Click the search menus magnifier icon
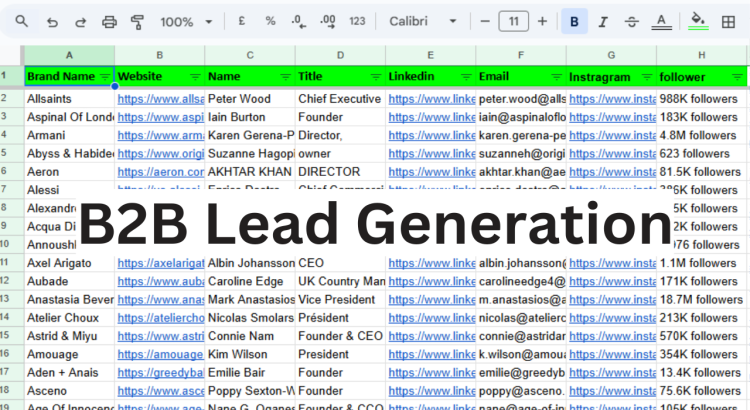 click(x=22, y=21)
